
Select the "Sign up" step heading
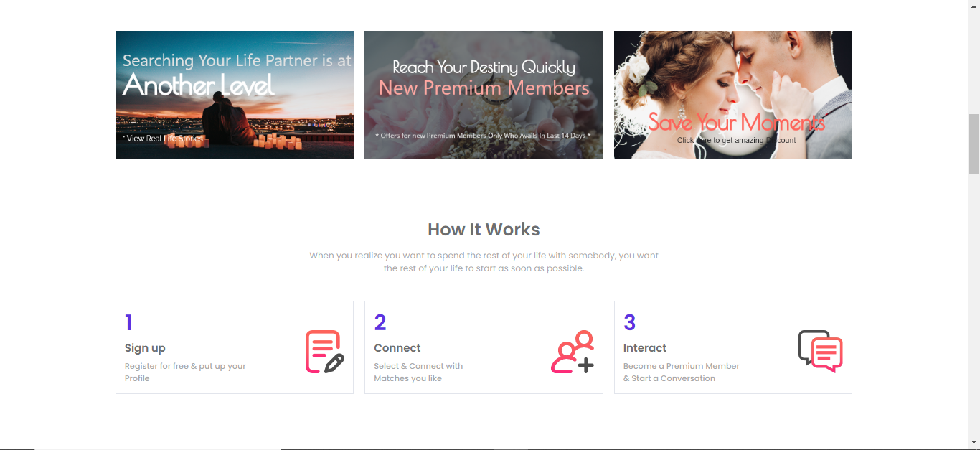point(145,348)
